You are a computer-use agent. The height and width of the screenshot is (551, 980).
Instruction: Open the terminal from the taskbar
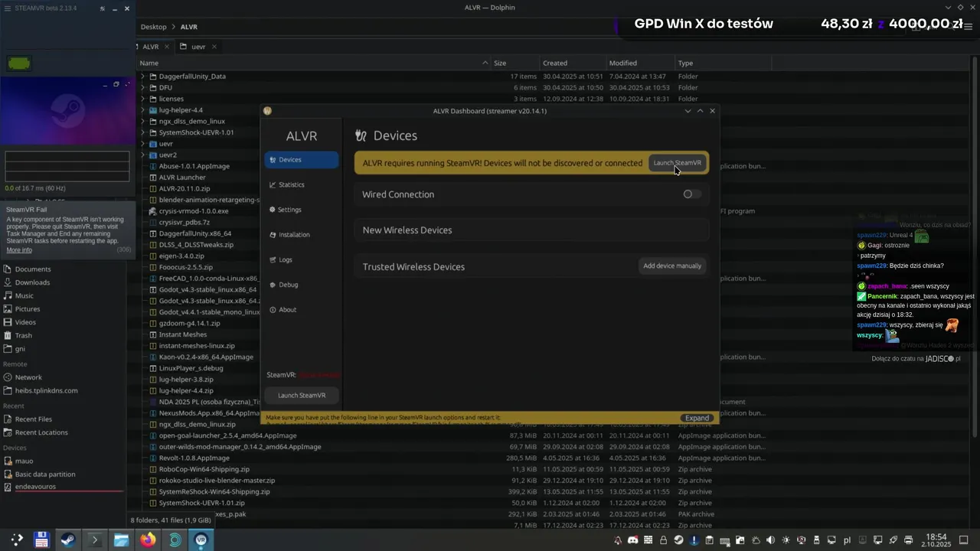(95, 540)
